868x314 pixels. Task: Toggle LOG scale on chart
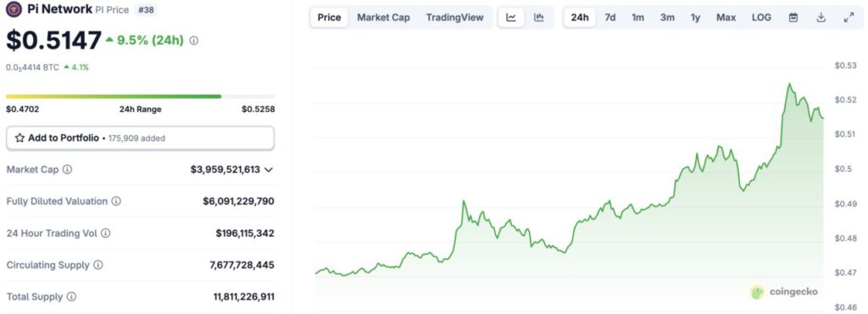pyautogui.click(x=761, y=18)
